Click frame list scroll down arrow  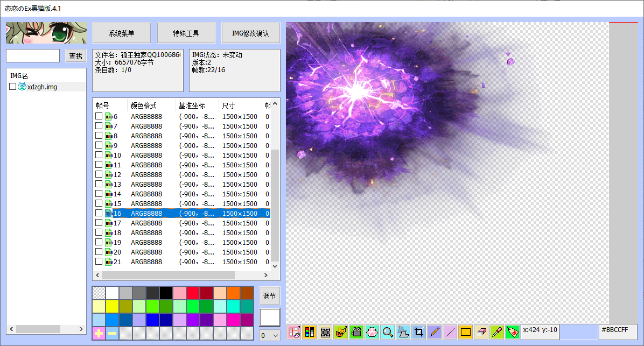pyautogui.click(x=275, y=266)
